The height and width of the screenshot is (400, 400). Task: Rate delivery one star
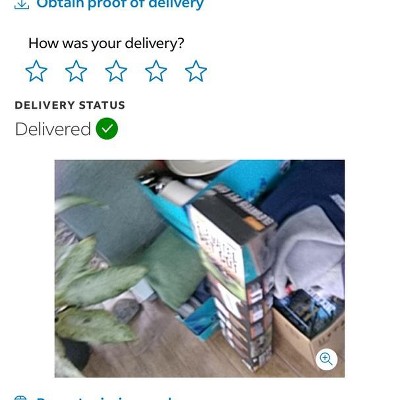36,71
